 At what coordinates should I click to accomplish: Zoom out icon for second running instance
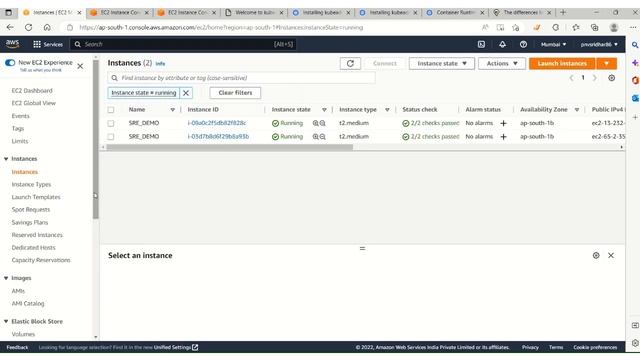(322, 136)
